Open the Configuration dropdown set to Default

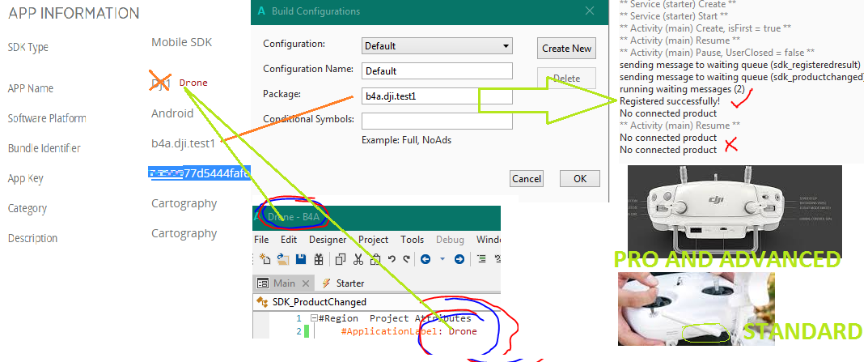438,46
